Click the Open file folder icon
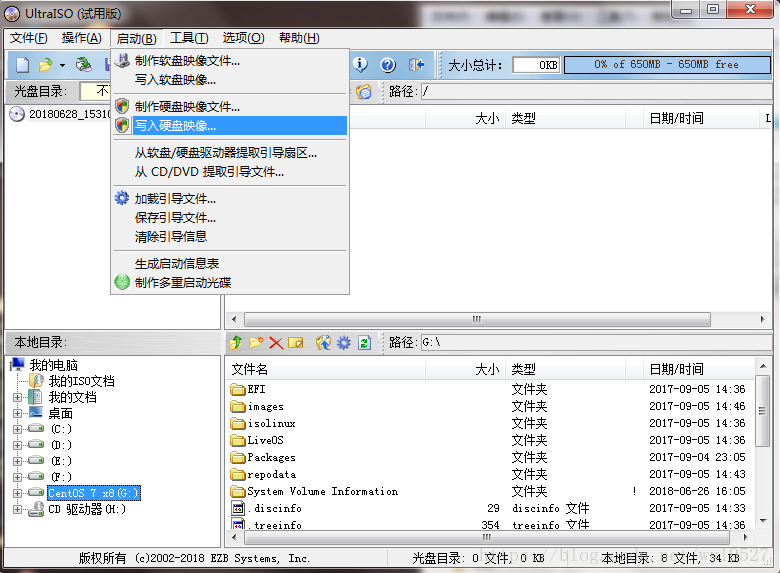 [x=45, y=65]
